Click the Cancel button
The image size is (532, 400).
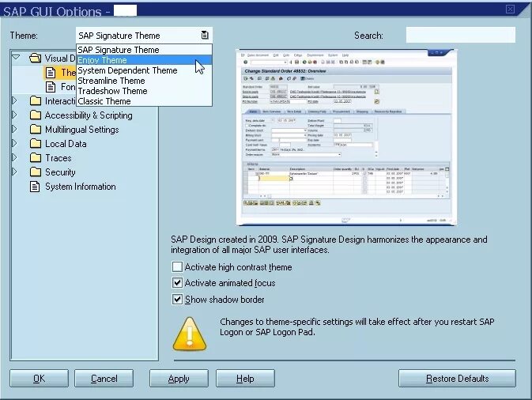coord(104,379)
